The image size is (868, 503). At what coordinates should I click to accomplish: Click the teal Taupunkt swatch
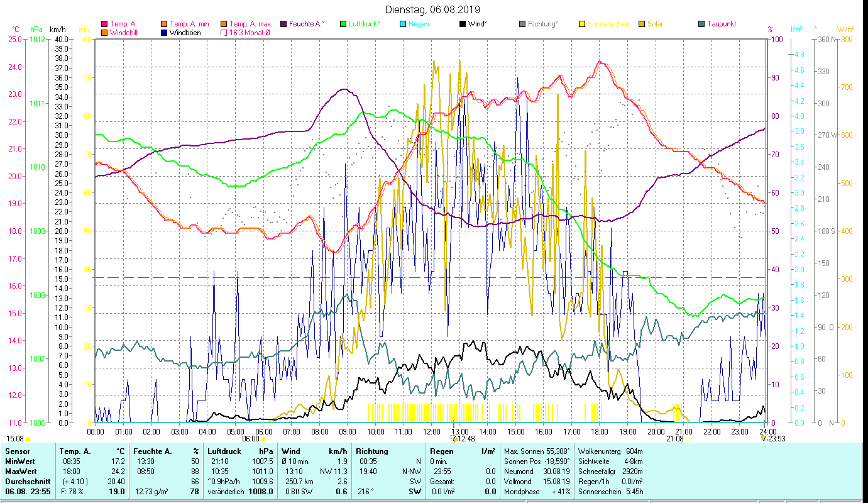pos(701,25)
